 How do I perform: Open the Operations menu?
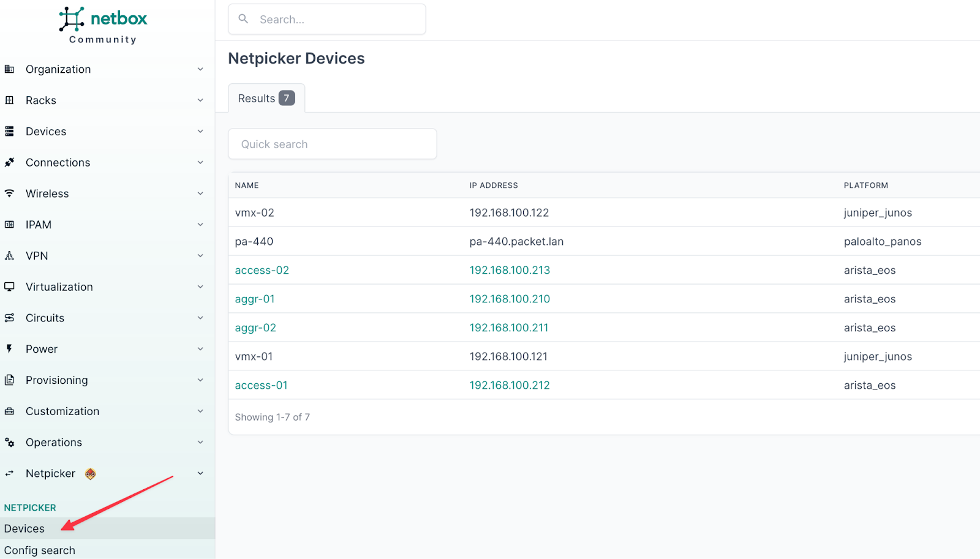(x=107, y=442)
